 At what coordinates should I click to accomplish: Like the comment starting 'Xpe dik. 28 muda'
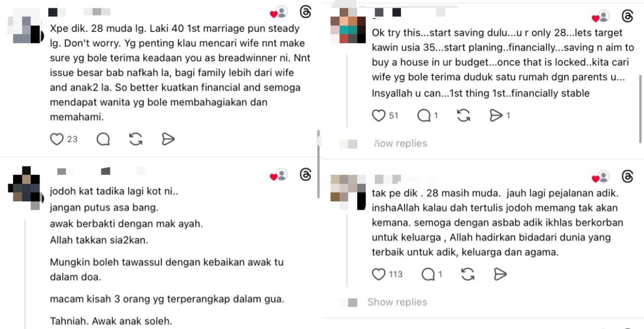click(57, 139)
